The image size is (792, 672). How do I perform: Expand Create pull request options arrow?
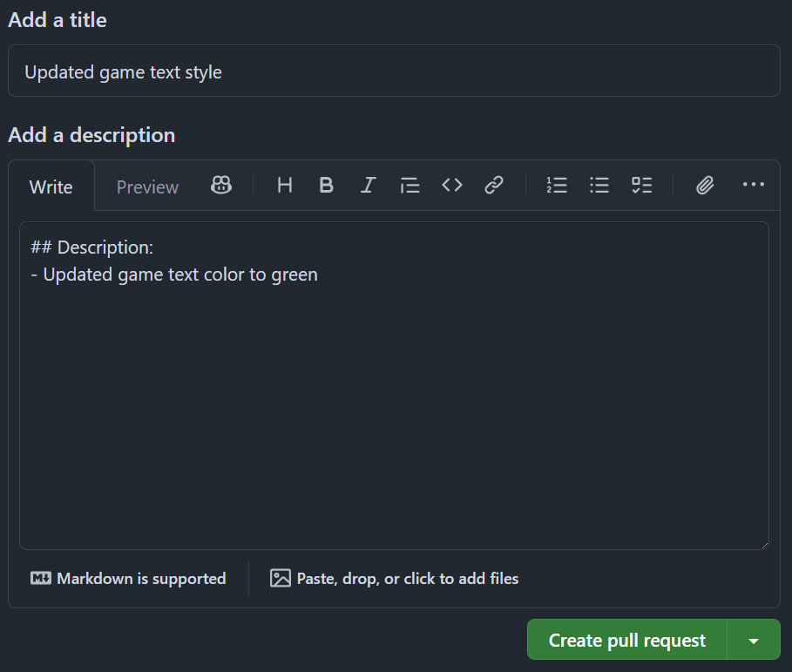pyautogui.click(x=754, y=640)
